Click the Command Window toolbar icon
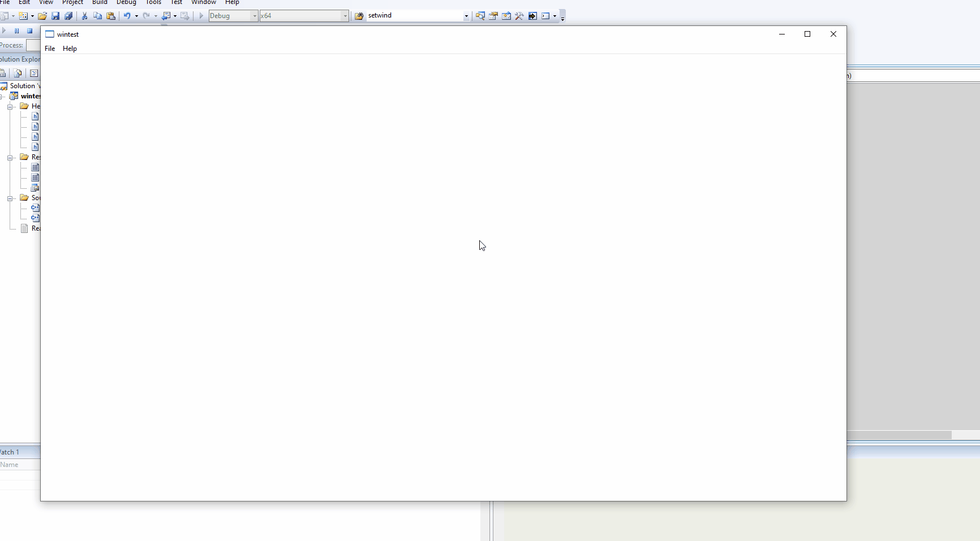Image resolution: width=980 pixels, height=541 pixels. [x=545, y=16]
